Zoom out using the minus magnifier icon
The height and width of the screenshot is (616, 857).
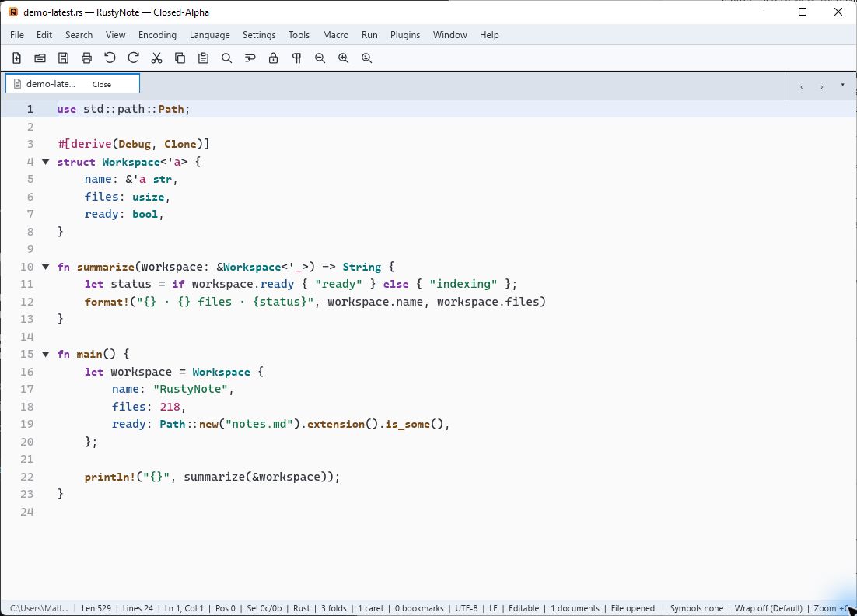coord(320,58)
